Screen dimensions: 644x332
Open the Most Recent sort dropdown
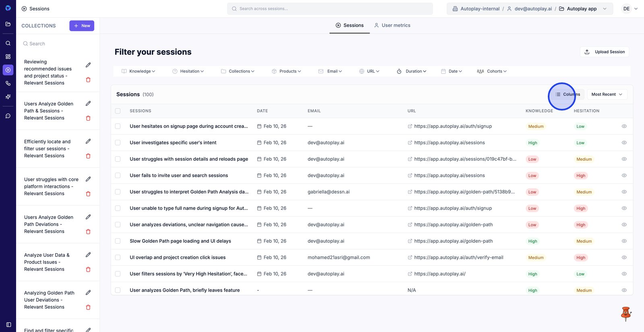tap(607, 94)
